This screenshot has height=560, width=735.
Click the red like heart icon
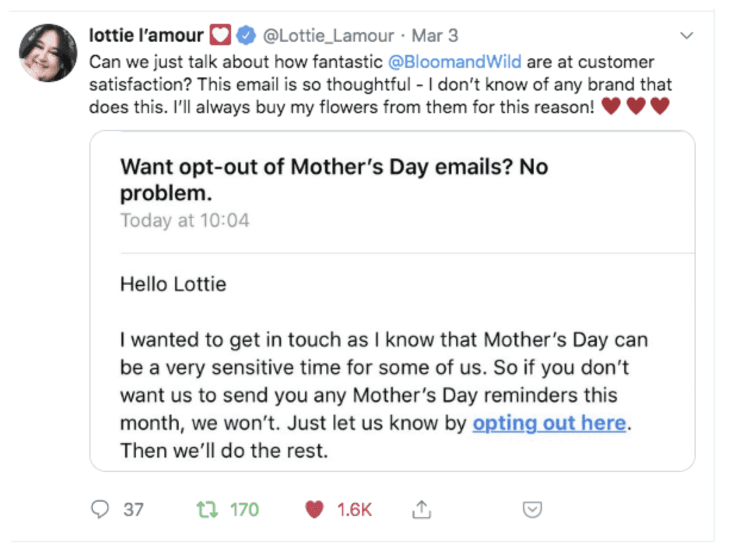pyautogui.click(x=314, y=509)
